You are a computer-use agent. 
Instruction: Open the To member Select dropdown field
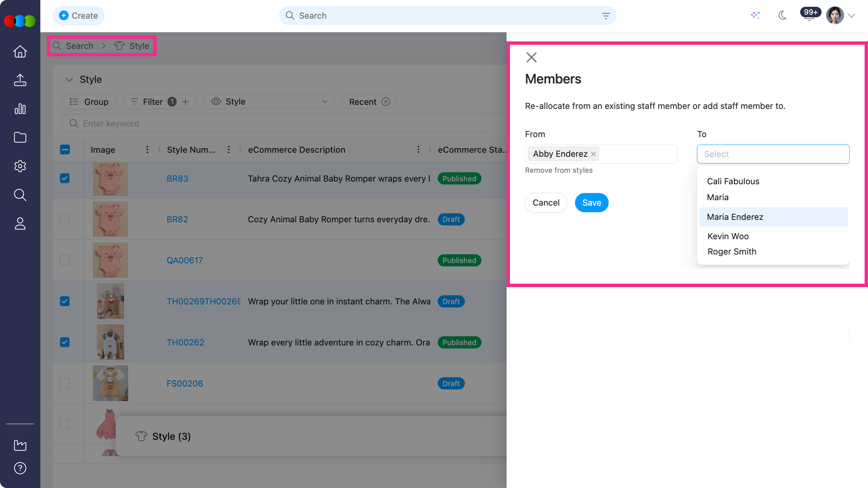[x=773, y=154]
